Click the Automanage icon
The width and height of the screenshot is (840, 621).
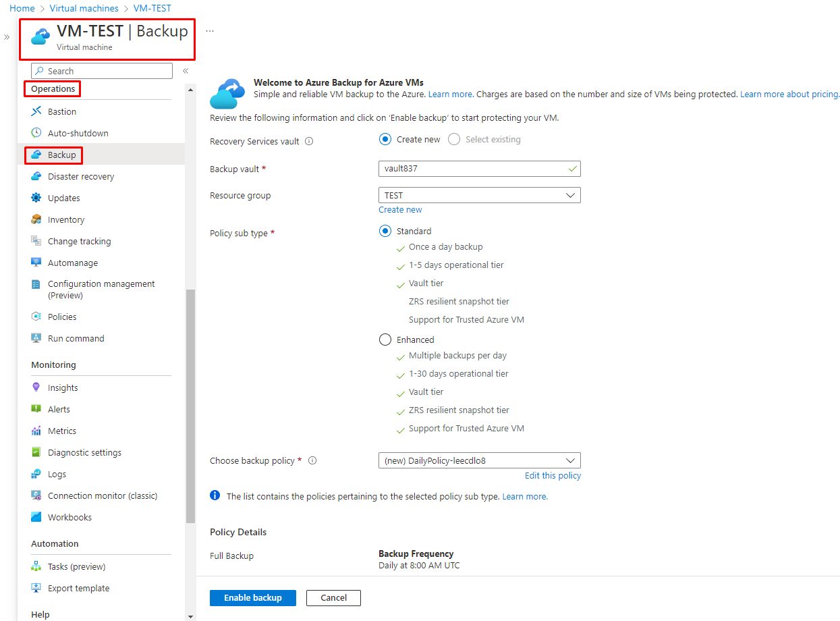click(36, 263)
